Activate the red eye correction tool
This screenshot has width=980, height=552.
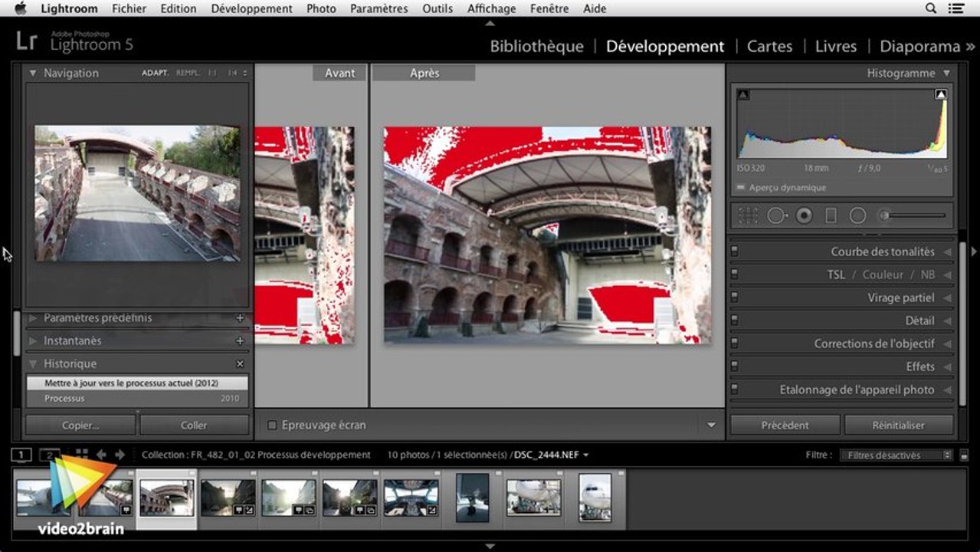804,215
